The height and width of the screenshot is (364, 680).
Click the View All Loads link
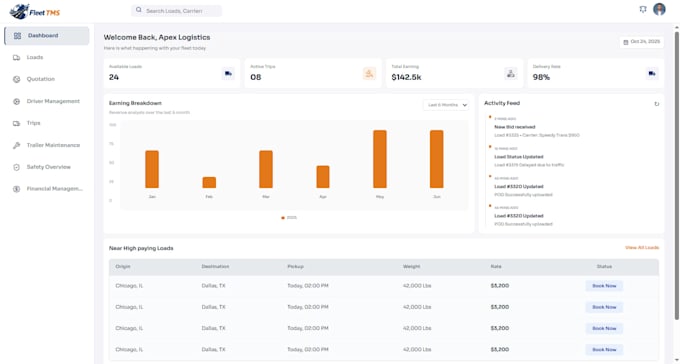pos(642,248)
